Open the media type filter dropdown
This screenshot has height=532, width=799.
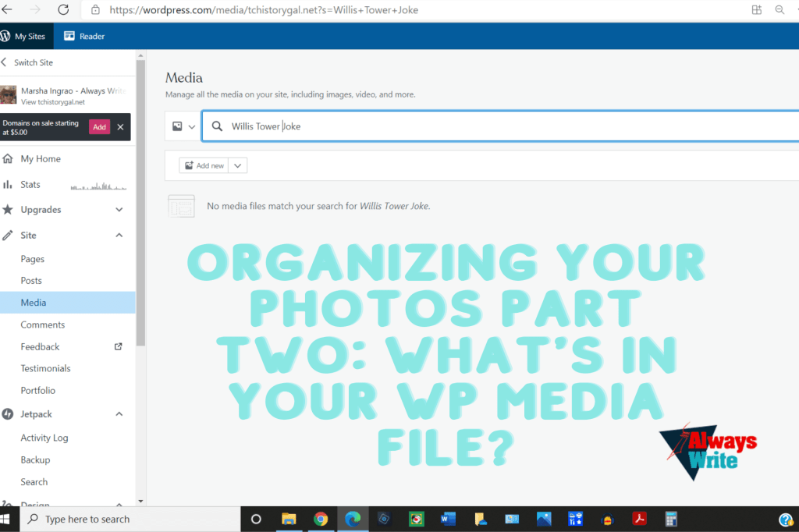pos(183,126)
